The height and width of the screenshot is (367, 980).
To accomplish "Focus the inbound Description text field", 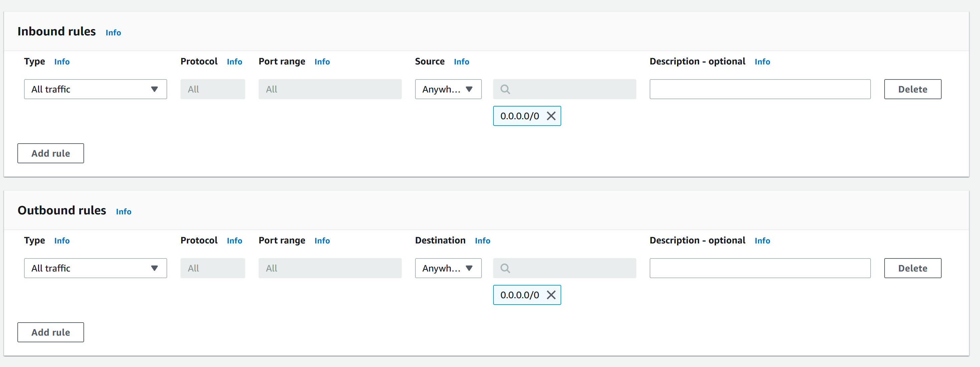I will [759, 89].
